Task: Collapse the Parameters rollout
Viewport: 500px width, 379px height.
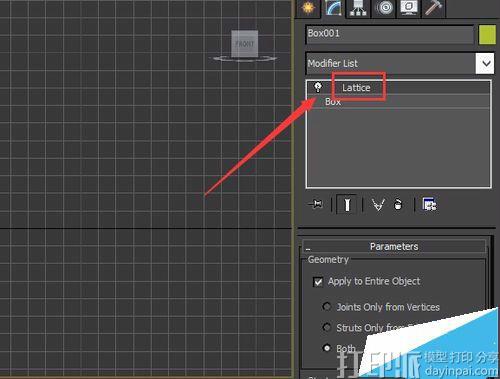Action: click(x=394, y=247)
